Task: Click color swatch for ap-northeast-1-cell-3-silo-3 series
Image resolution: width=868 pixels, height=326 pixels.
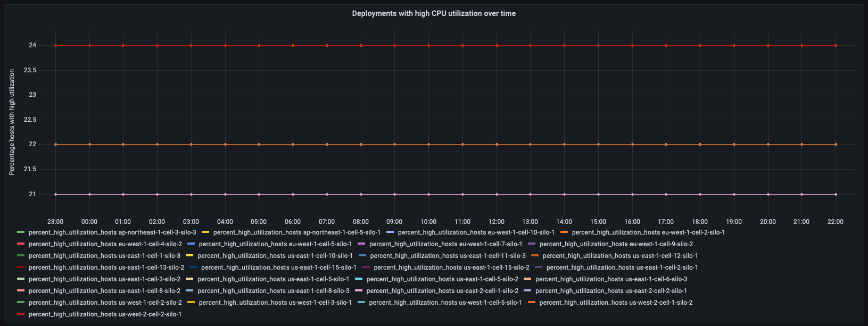Action: pos(21,232)
